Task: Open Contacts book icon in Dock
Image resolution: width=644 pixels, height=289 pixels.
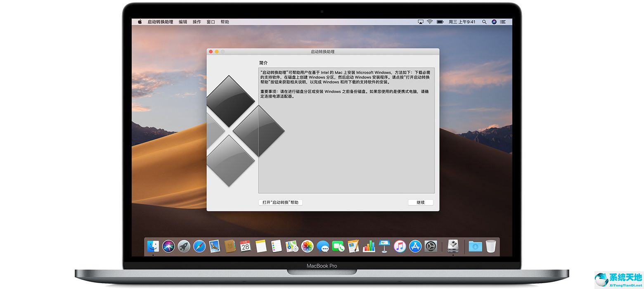Action: tap(230, 246)
